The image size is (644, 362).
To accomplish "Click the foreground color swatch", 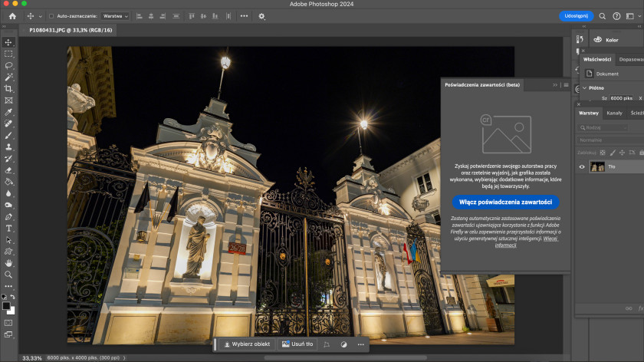I will click(x=6, y=306).
